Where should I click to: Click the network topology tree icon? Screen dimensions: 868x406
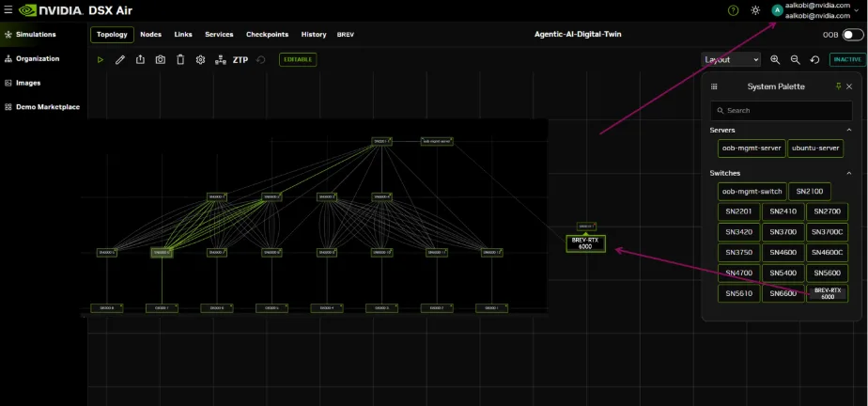point(221,60)
